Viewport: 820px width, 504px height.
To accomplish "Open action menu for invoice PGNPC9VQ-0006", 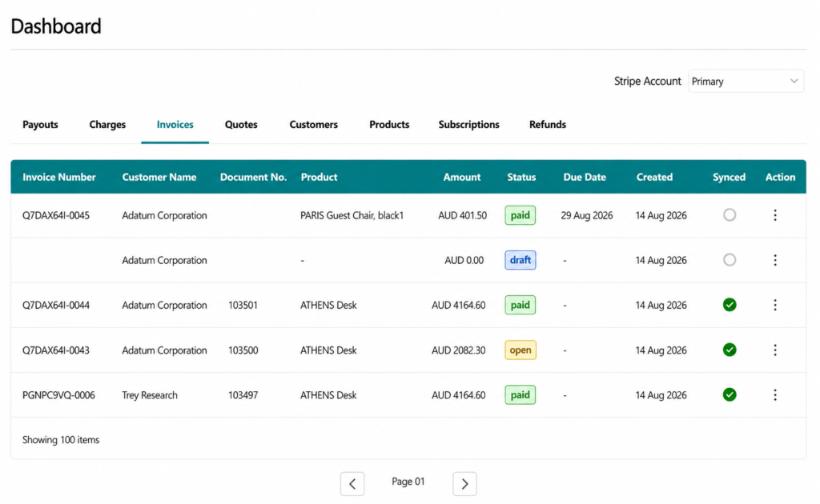I will (x=775, y=395).
